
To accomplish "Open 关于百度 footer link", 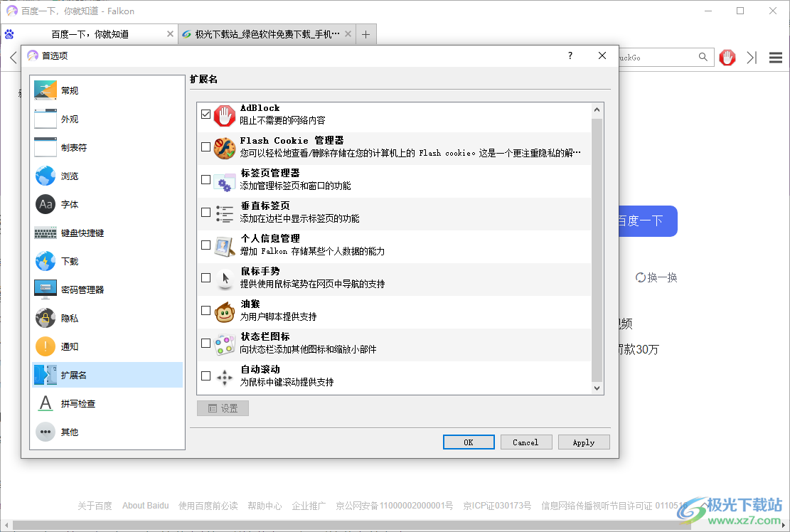I will (95, 505).
